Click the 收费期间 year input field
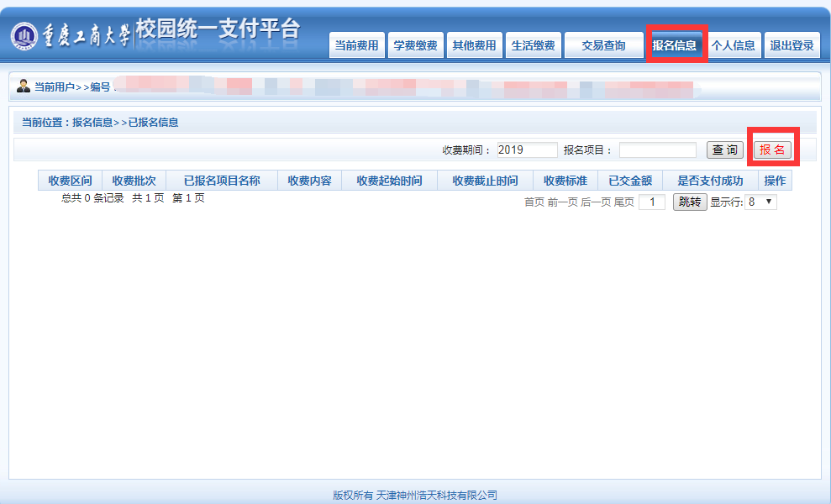Screen dimensions: 831x504 pos(527,150)
